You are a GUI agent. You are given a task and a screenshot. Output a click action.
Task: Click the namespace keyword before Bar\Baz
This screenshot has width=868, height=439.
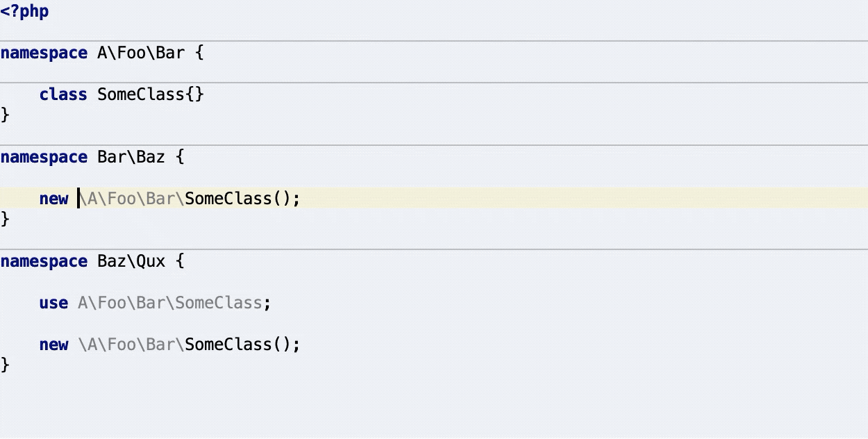(44, 158)
